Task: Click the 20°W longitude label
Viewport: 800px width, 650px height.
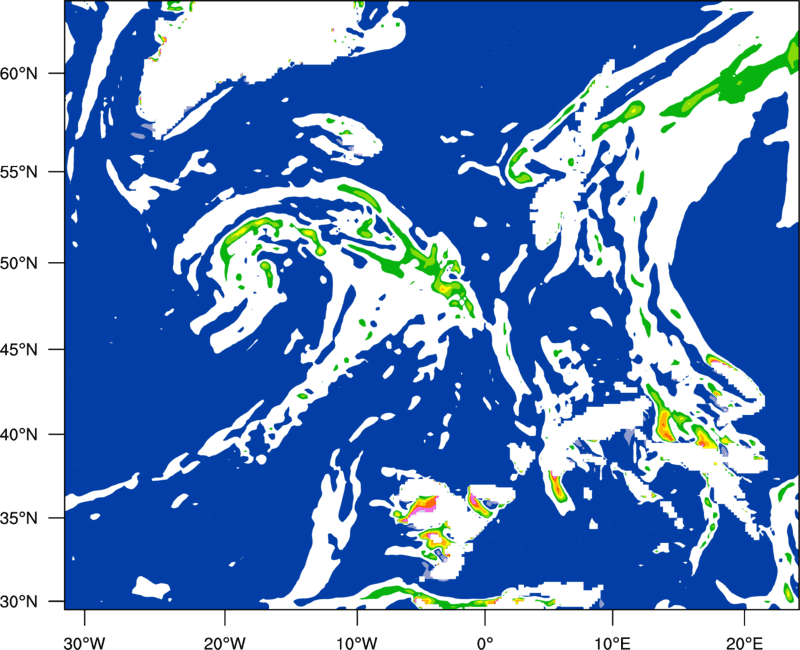Action: click(x=225, y=643)
